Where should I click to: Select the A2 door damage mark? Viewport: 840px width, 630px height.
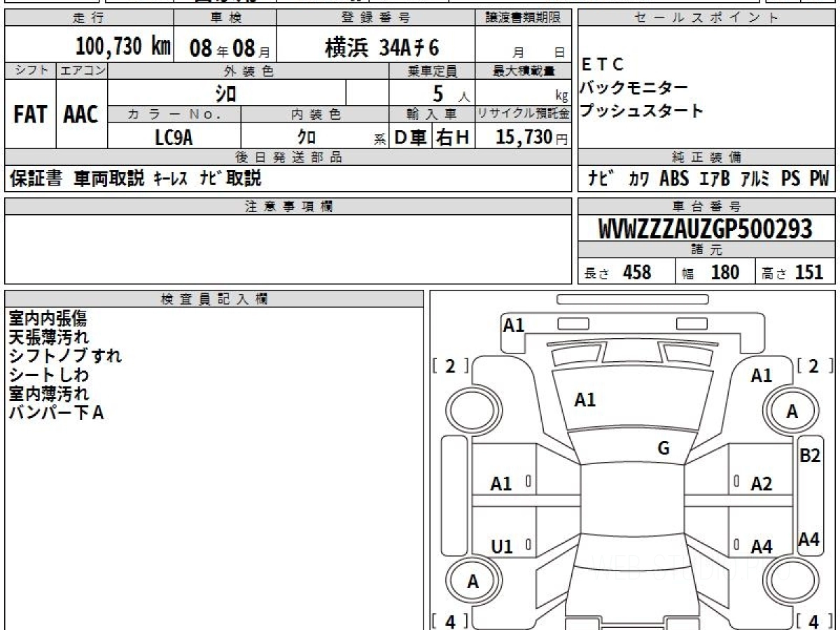tap(761, 484)
